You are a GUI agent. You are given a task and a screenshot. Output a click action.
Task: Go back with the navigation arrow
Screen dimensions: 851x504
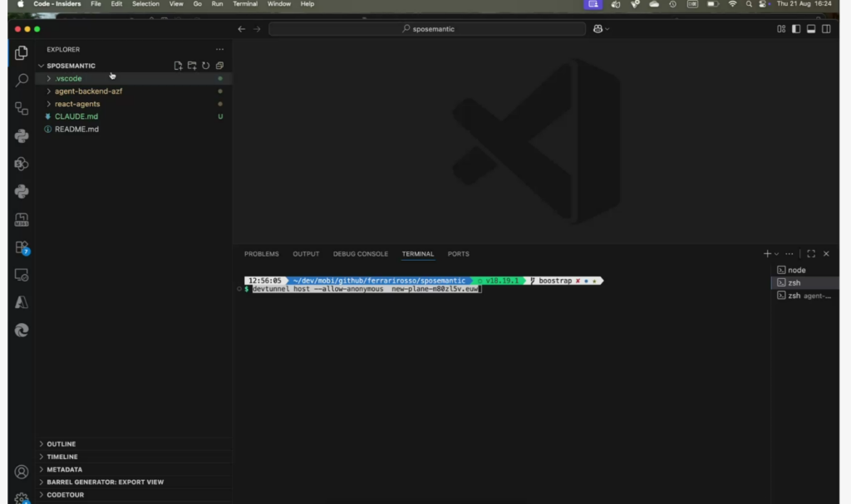click(242, 29)
